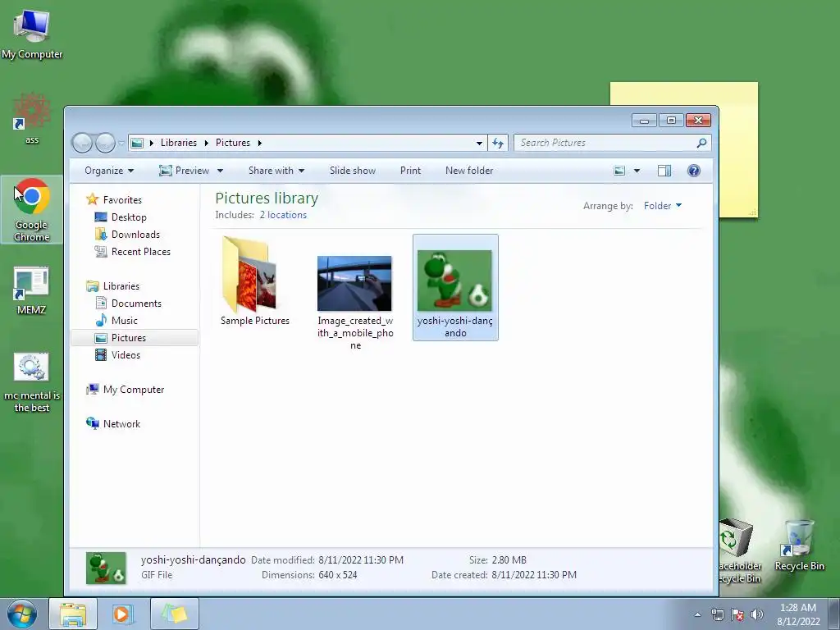The height and width of the screenshot is (630, 840).
Task: Open 'mc mental is the best' desktop icon
Action: click(32, 382)
